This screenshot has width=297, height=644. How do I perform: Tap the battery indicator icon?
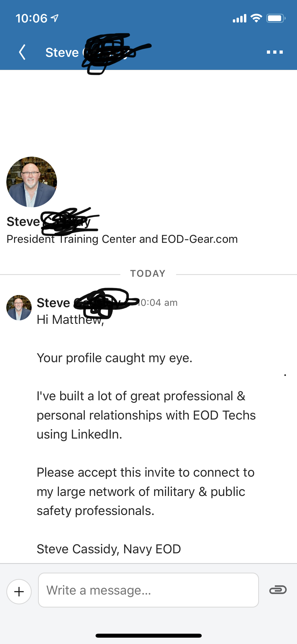click(276, 18)
